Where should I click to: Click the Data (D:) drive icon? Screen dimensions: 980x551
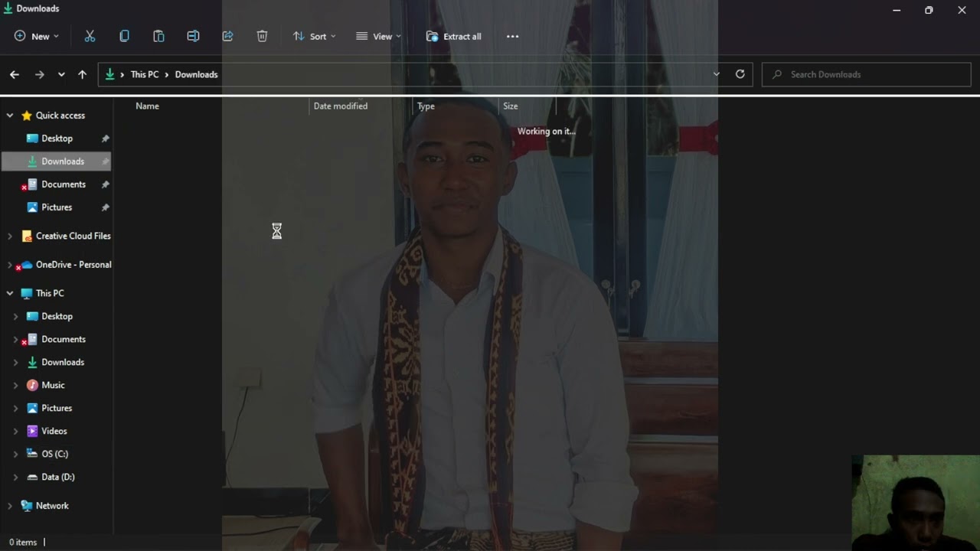click(x=32, y=477)
